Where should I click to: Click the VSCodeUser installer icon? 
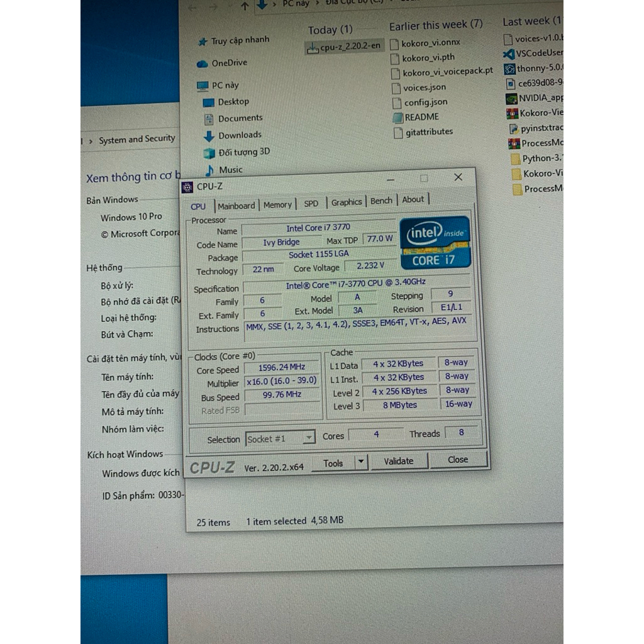coord(509,54)
